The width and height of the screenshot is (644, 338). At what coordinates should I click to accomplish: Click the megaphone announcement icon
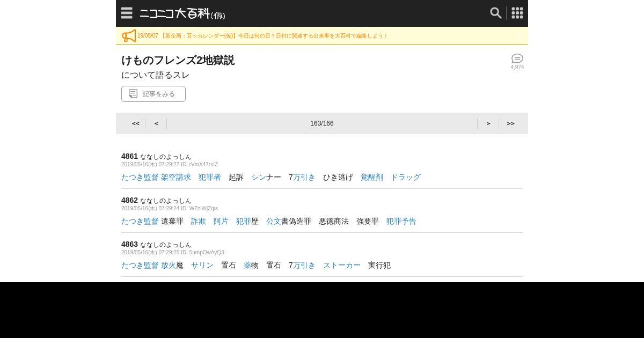[129, 36]
